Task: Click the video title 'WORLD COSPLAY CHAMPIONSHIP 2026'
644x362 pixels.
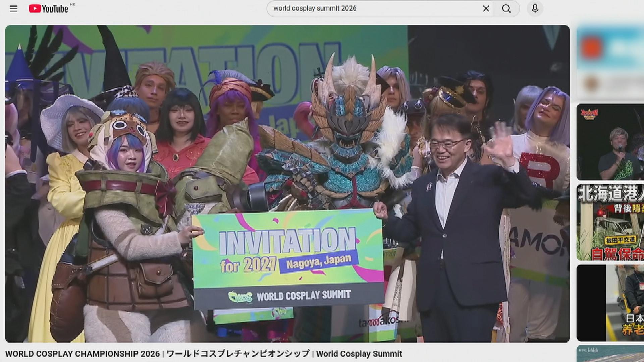Action: tap(204, 354)
